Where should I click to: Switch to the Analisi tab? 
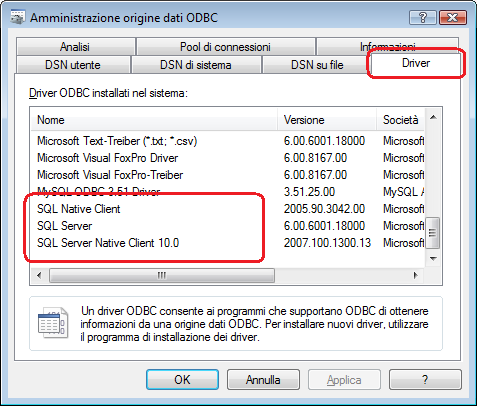point(75,47)
